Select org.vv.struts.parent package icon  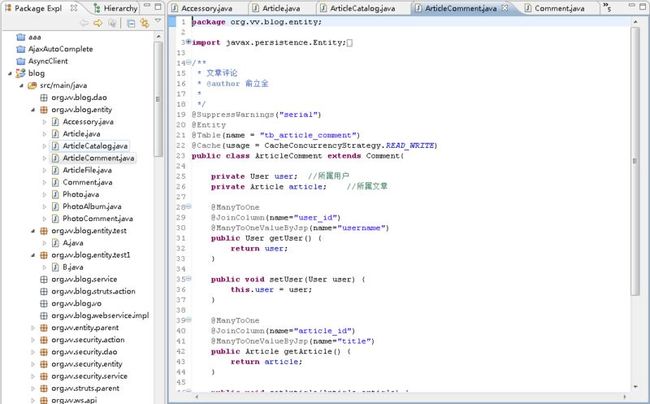[44, 388]
